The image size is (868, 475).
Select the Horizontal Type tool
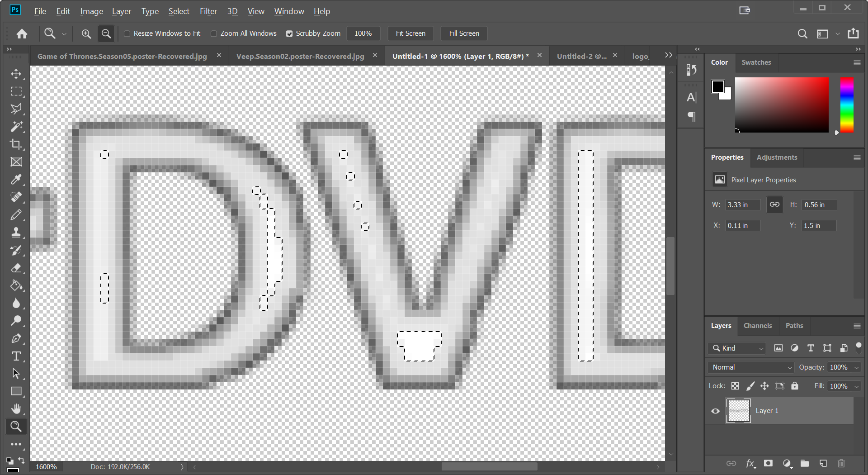point(16,356)
